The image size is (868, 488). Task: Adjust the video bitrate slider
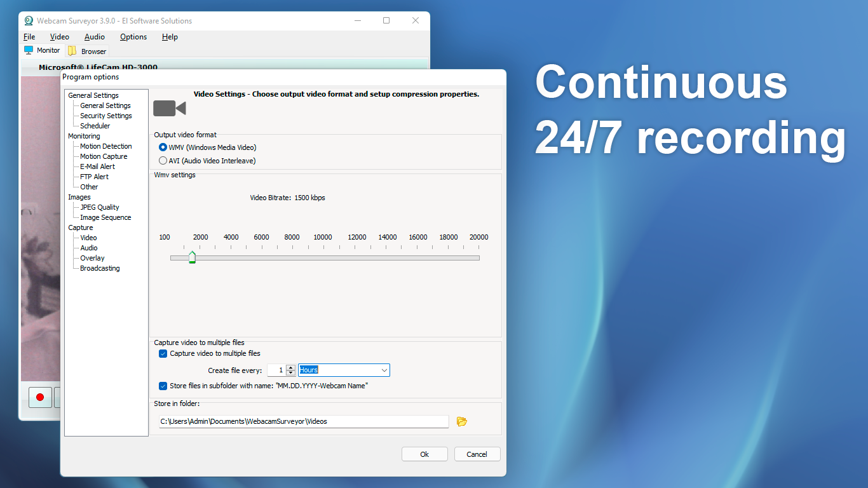tap(192, 257)
